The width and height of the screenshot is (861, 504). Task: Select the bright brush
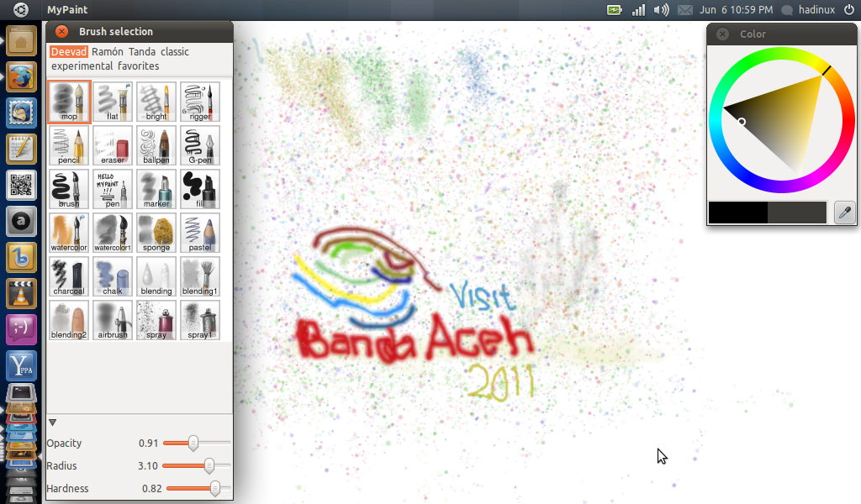156,102
